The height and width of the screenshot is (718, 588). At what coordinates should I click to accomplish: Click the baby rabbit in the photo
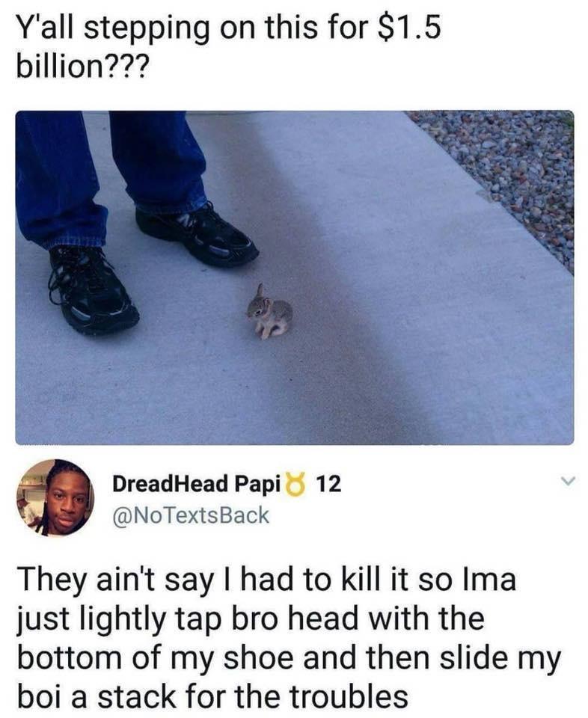pos(269,312)
